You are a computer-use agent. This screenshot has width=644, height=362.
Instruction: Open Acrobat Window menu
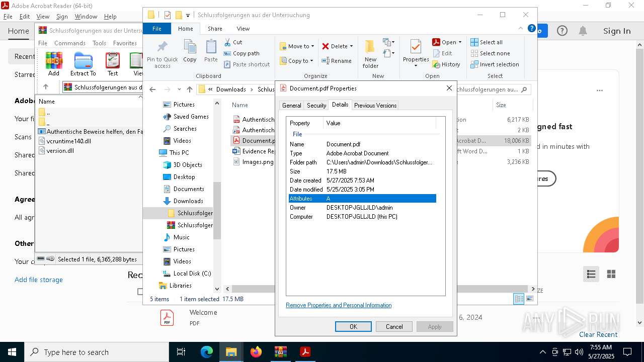tap(86, 17)
